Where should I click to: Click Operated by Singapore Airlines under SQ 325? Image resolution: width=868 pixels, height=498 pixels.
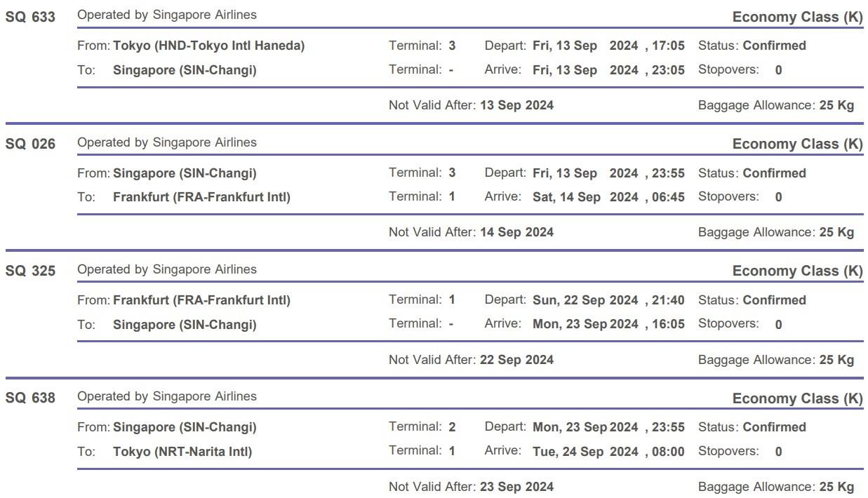coord(167,269)
